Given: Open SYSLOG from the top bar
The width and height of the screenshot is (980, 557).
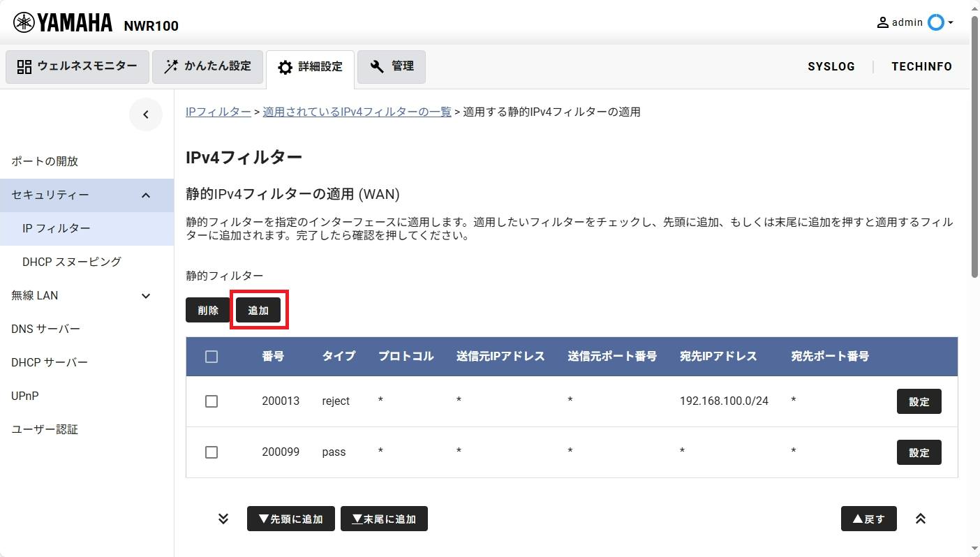Looking at the screenshot, I should pyautogui.click(x=831, y=67).
